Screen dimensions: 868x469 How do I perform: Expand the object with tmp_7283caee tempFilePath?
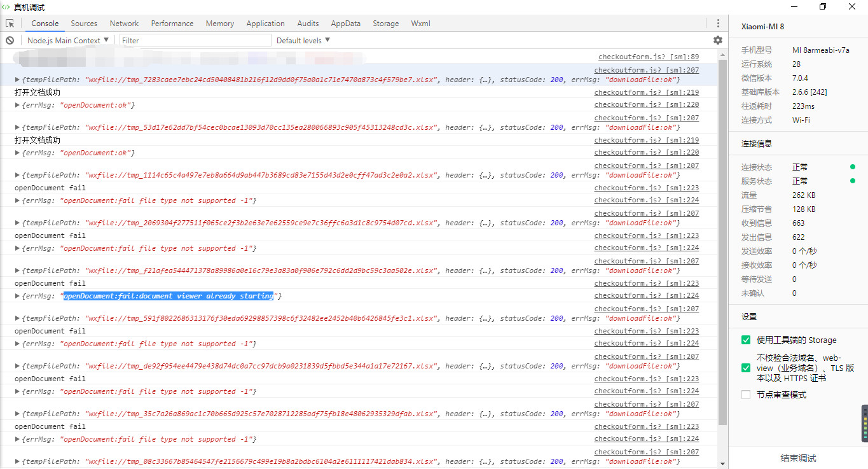(x=18, y=80)
